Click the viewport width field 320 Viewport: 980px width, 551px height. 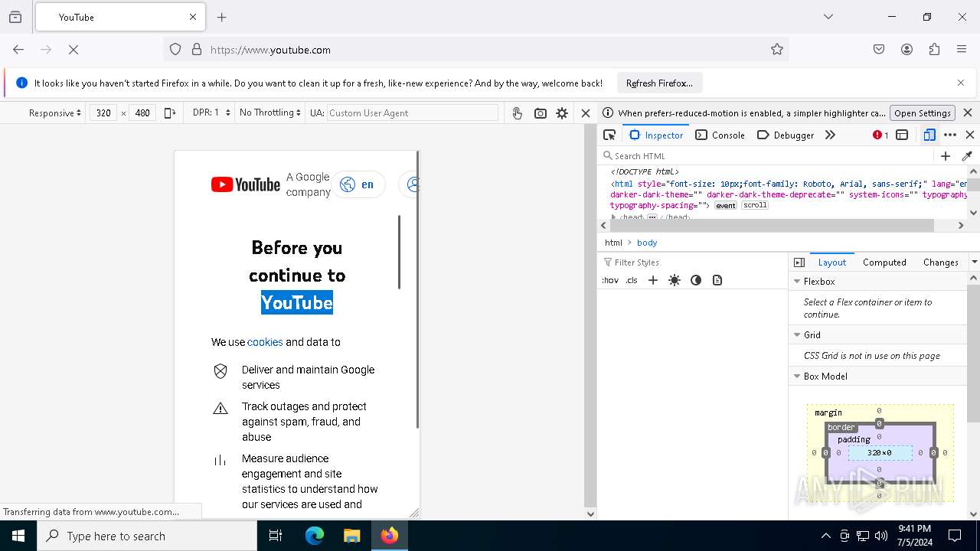click(x=103, y=112)
